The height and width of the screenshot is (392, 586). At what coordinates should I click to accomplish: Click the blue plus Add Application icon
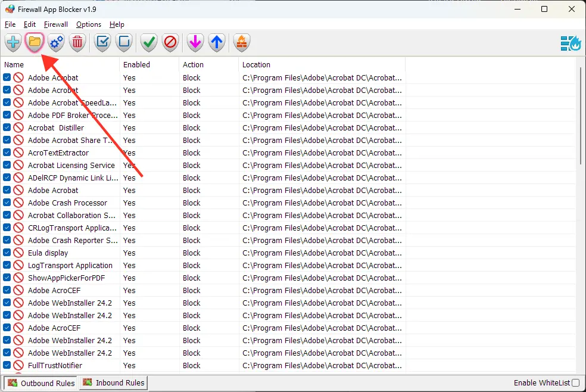13,42
